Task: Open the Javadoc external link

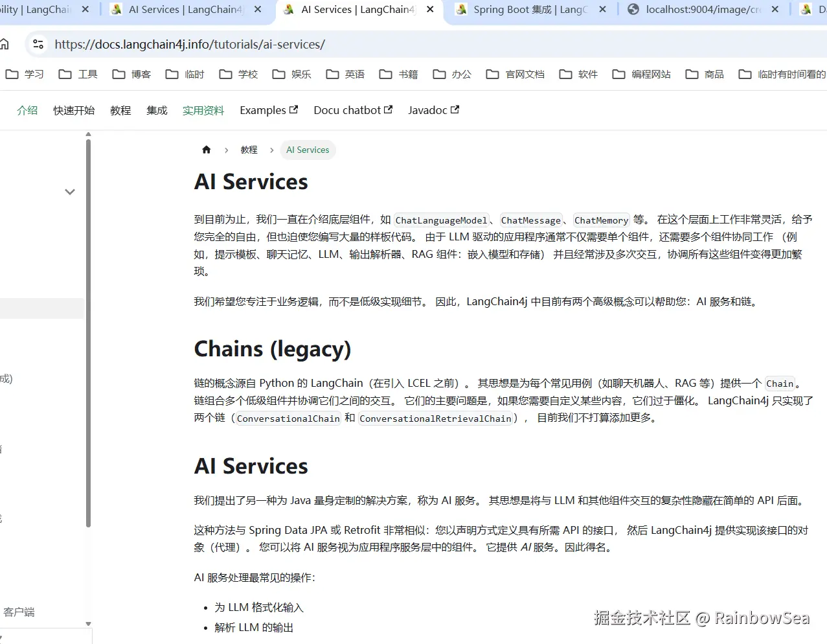Action: click(x=433, y=110)
